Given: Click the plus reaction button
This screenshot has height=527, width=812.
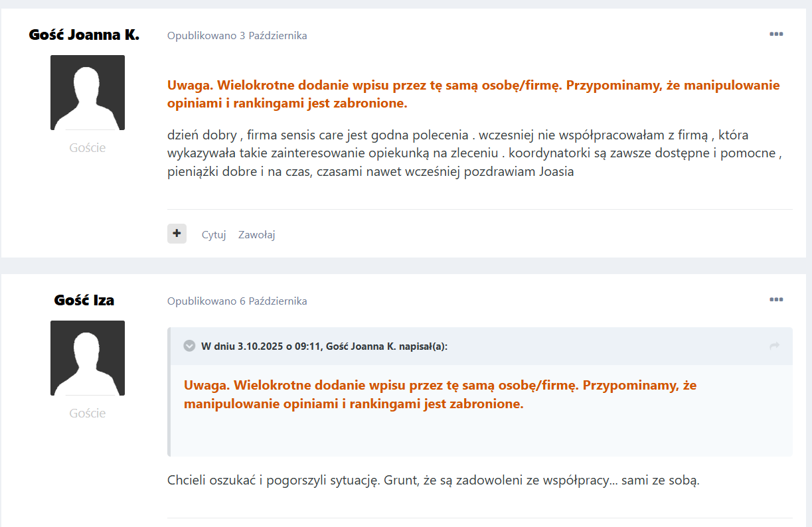Looking at the screenshot, I should 177,234.
